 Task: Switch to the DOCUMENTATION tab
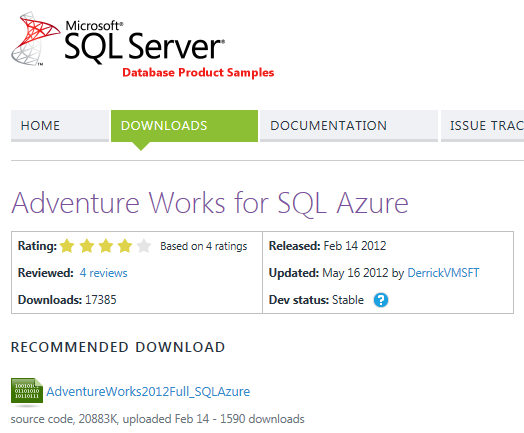[349, 126]
